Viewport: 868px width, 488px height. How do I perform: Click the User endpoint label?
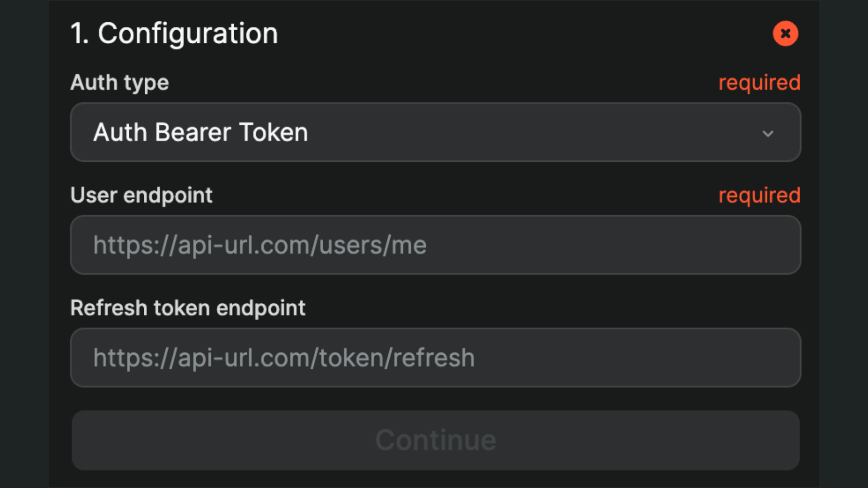click(x=142, y=195)
